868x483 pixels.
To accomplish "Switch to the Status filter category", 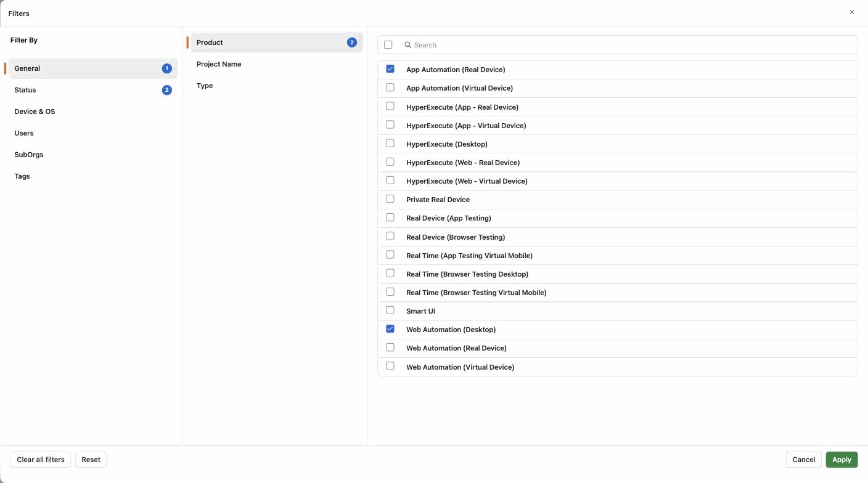I will [92, 90].
